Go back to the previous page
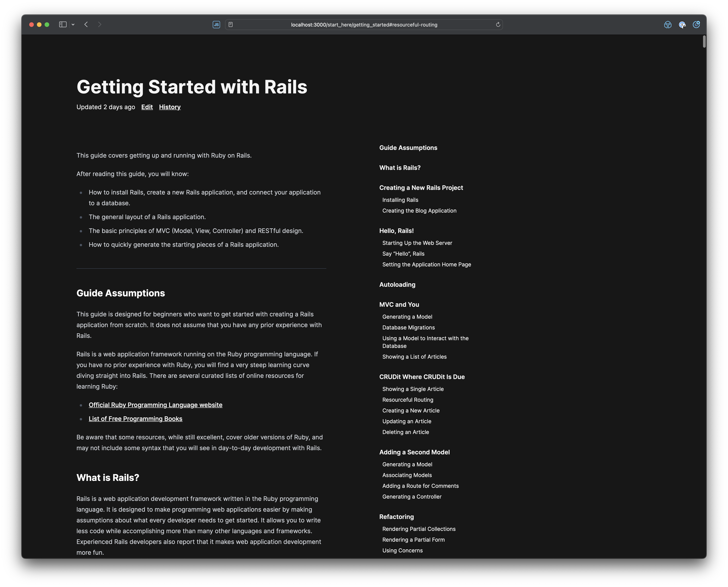The image size is (728, 587). 86,24
